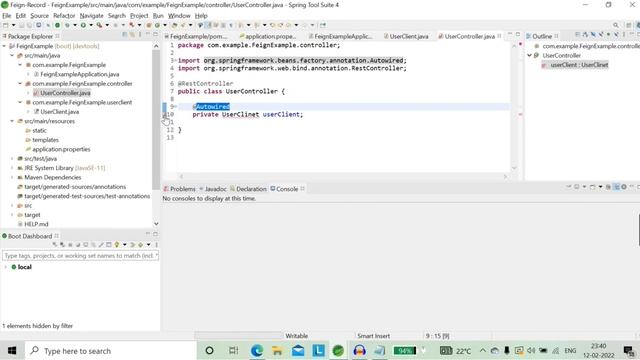Click the Outline sort icon
Image resolution: width=640 pixels, height=360 pixels.
coord(585,35)
